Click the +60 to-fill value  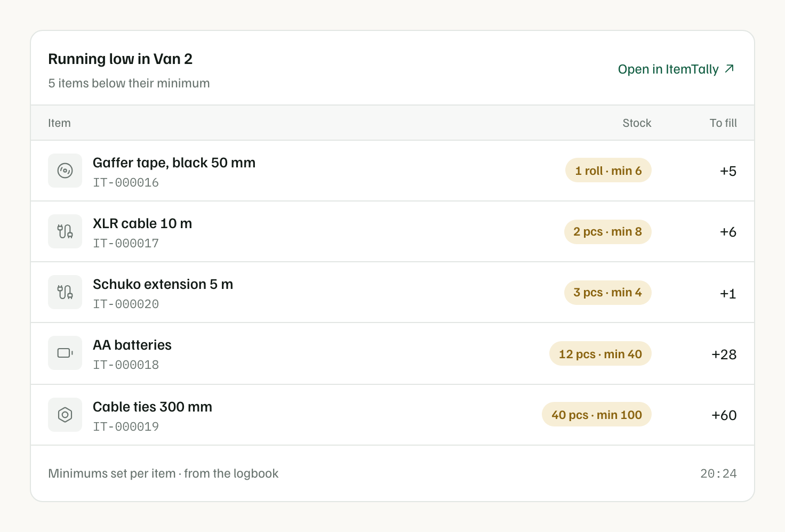[724, 415]
